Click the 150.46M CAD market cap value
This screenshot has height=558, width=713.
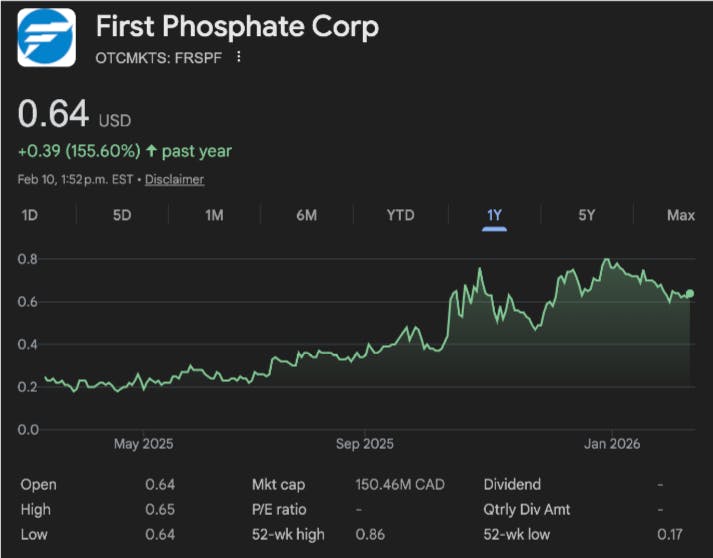(x=400, y=484)
